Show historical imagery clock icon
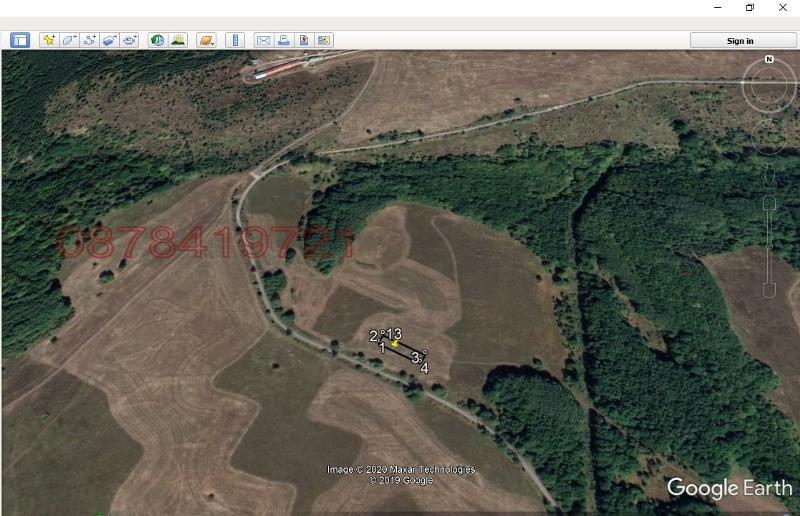Image resolution: width=800 pixels, height=516 pixels. pyautogui.click(x=157, y=40)
